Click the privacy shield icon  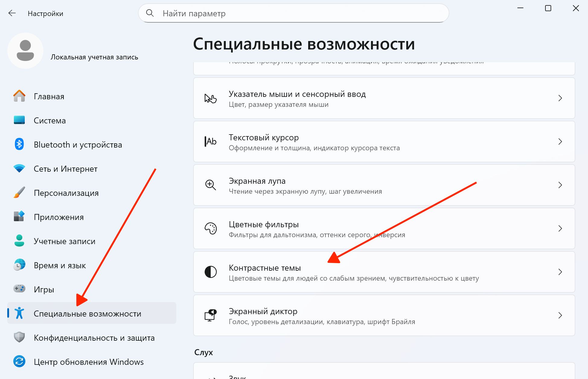pos(19,337)
